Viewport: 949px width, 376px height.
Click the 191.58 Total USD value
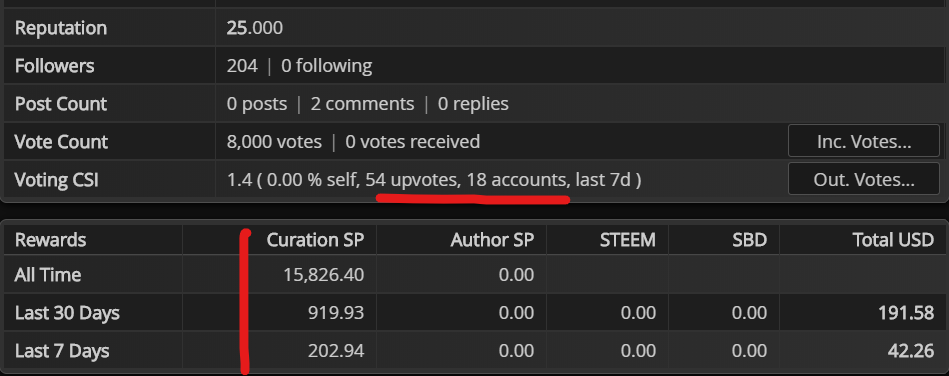pos(906,313)
